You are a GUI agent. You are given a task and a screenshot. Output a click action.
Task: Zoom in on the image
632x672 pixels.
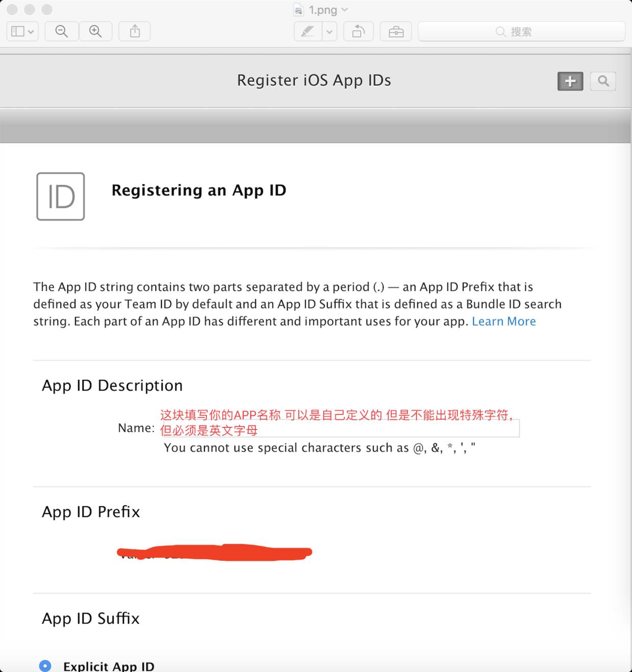(95, 32)
